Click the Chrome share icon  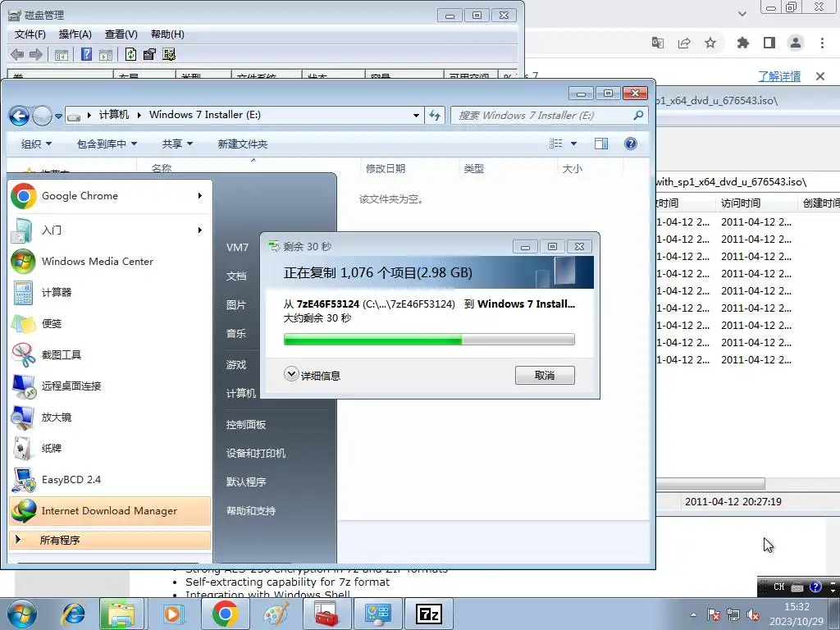point(684,43)
